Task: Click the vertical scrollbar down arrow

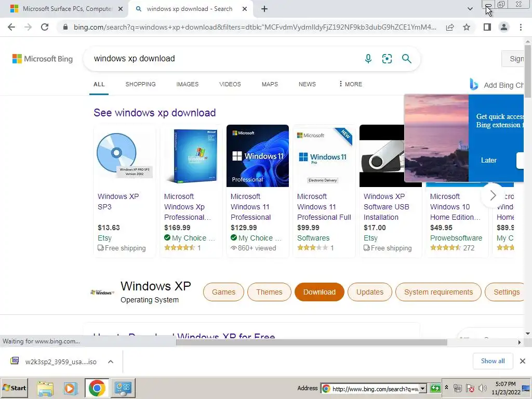Action: [x=528, y=334]
